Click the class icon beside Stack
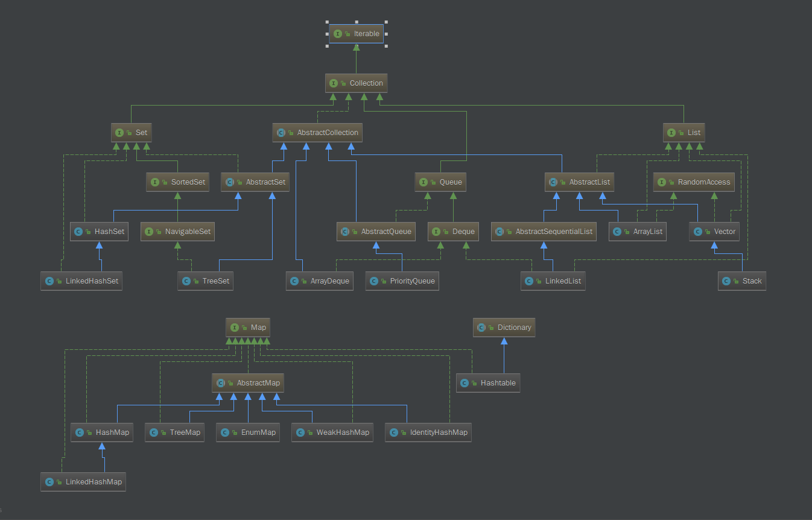 click(x=726, y=281)
